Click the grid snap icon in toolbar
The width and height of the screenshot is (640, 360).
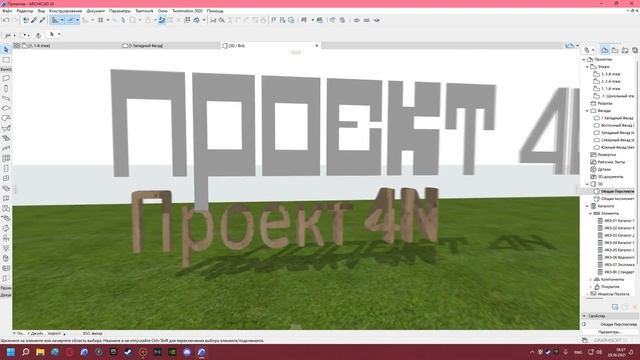tap(100, 20)
